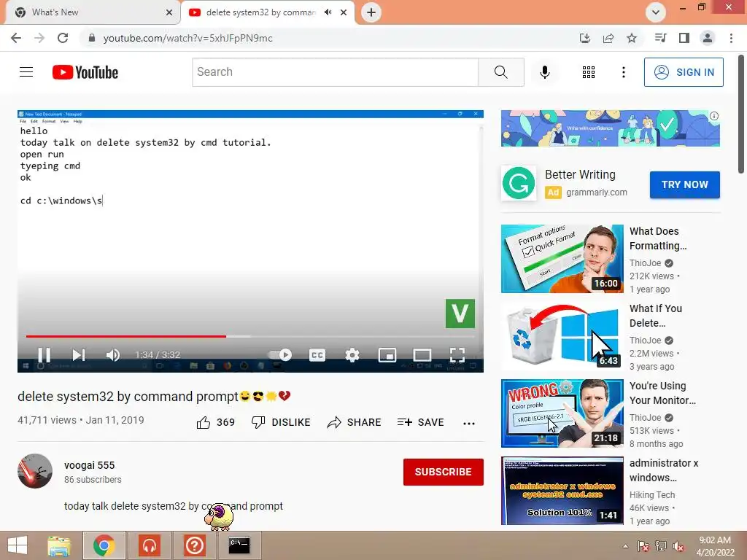This screenshot has width=747, height=560.
Task: Bookmark this page with the star icon
Action: pyautogui.click(x=632, y=38)
